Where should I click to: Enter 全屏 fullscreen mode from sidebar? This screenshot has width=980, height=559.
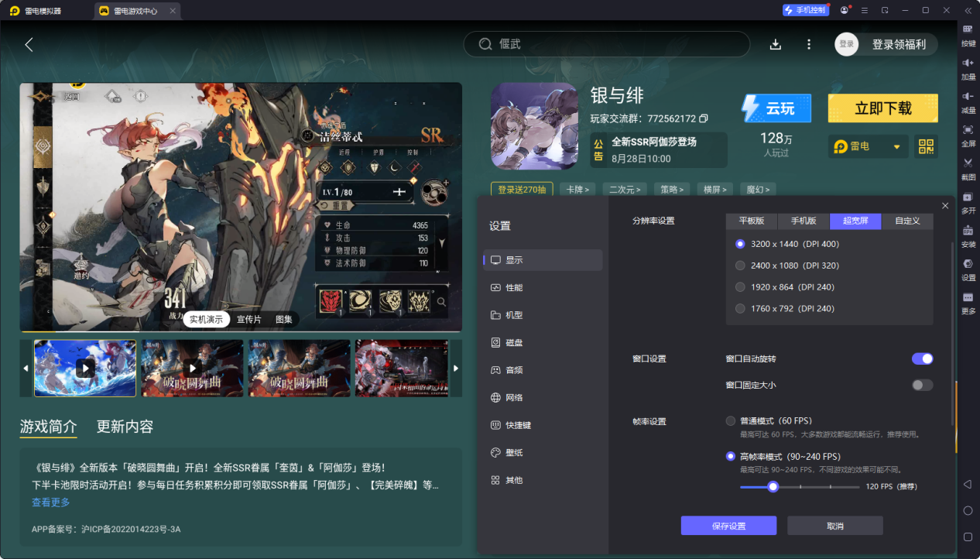point(968,135)
